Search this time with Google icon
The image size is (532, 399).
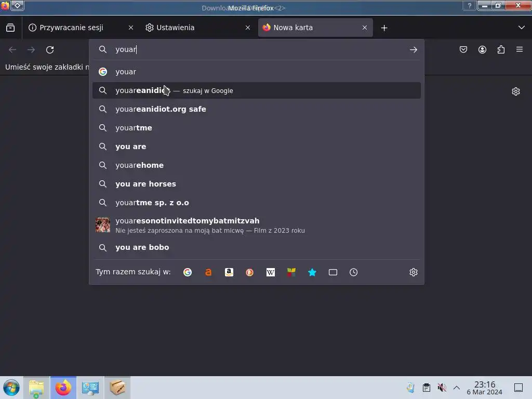187,272
